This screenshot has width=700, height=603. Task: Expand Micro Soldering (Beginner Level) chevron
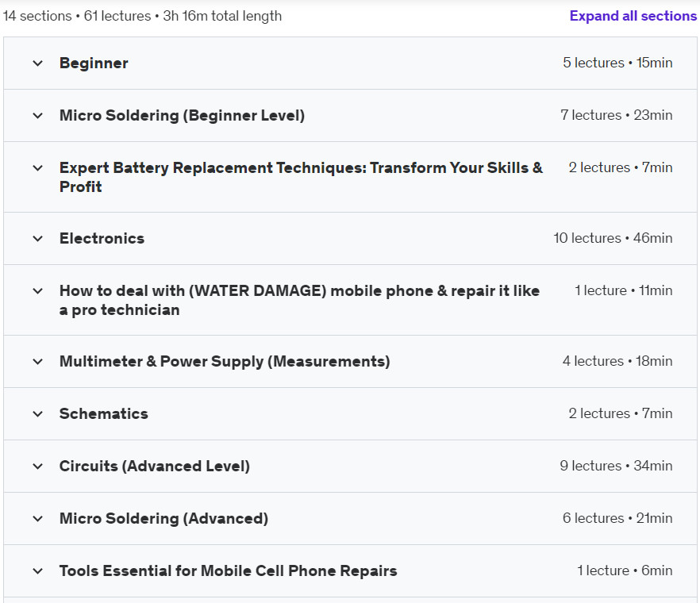click(38, 116)
